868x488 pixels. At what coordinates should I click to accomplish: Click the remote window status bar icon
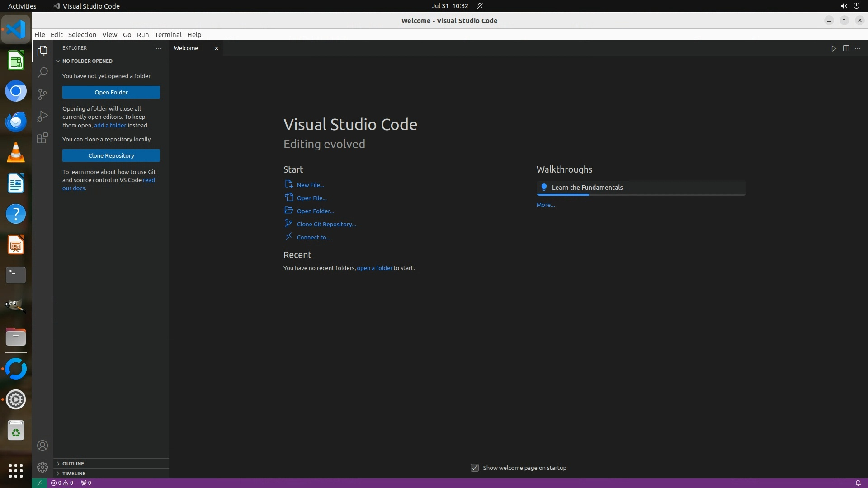tap(39, 483)
